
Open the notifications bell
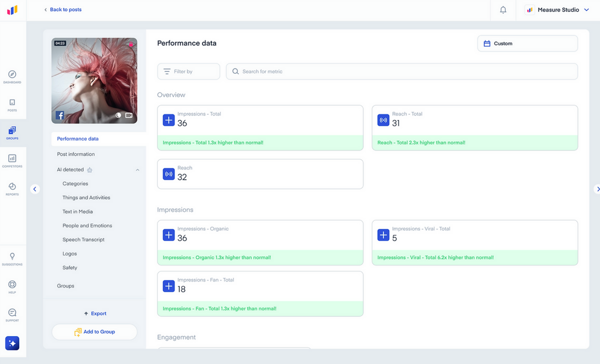click(503, 10)
